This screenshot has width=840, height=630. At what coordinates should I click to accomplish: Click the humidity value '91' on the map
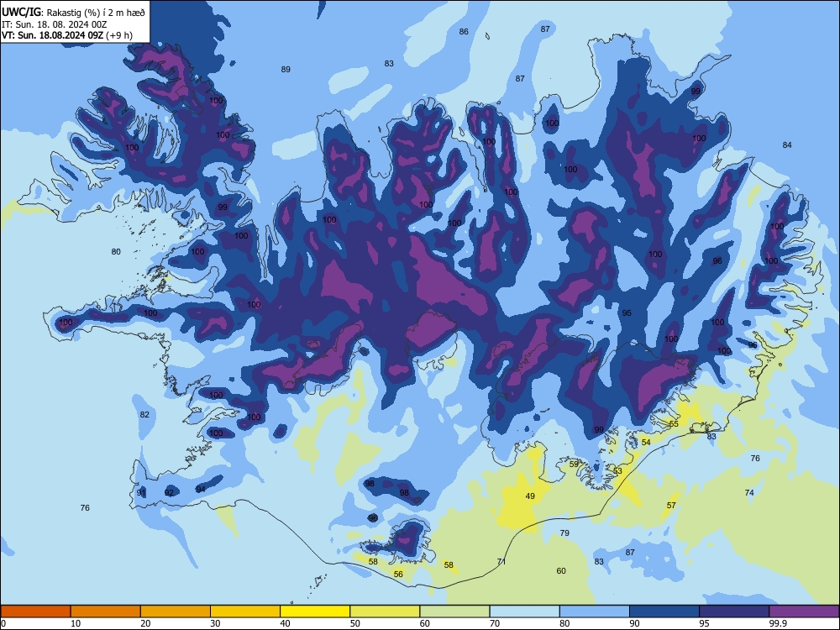pos(141,492)
